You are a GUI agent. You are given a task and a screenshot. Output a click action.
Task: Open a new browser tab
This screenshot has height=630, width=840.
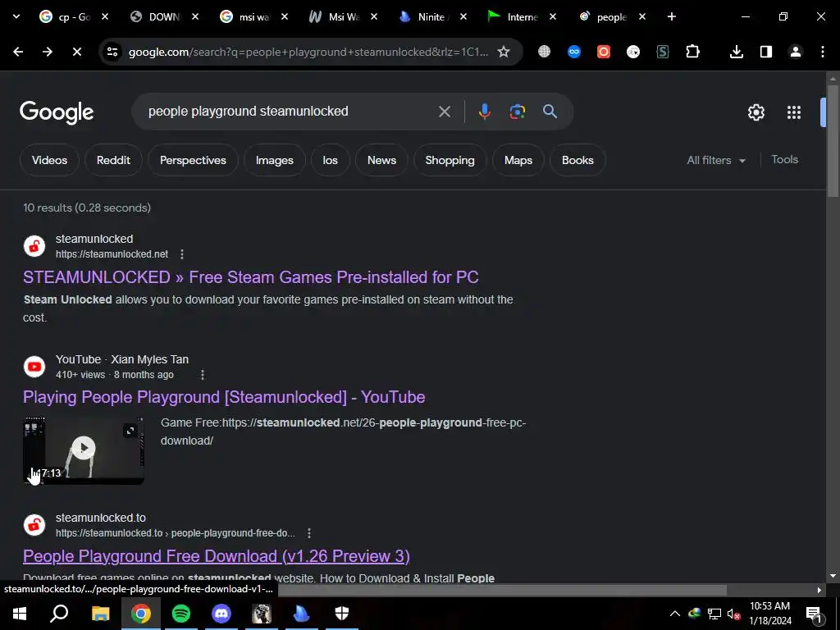(x=671, y=17)
